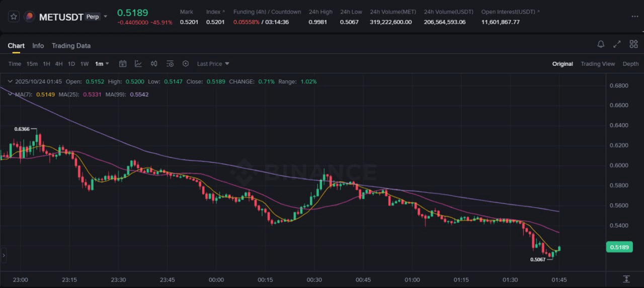This screenshot has width=644, height=288.
Task: Switch to Trading View chart mode
Action: point(598,64)
